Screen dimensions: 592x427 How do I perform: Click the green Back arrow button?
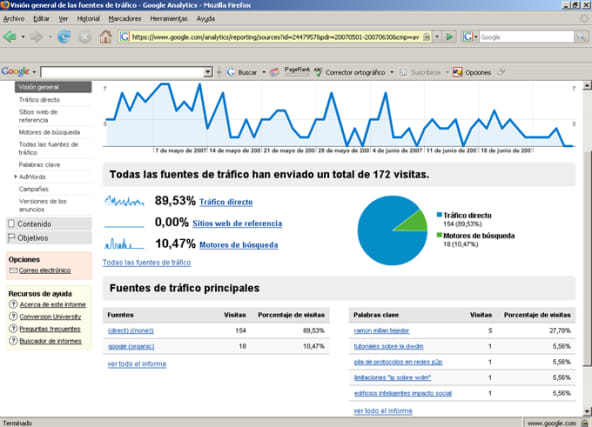coord(10,37)
